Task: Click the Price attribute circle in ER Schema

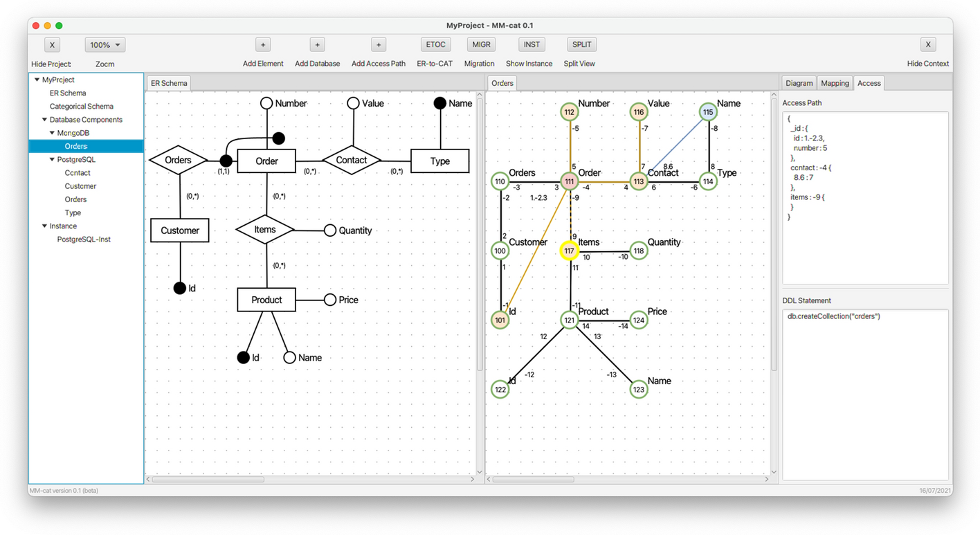Action: (330, 300)
